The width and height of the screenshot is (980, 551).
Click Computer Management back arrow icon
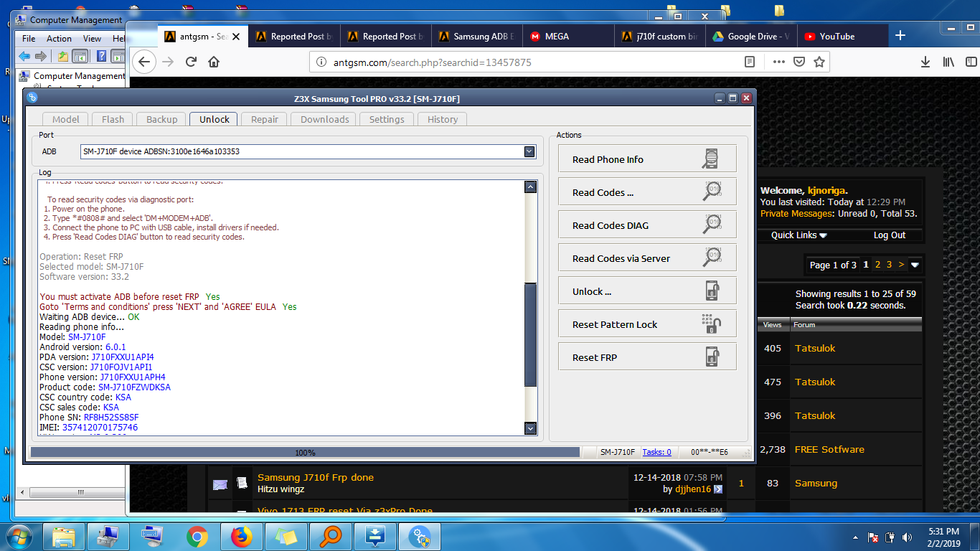click(24, 57)
